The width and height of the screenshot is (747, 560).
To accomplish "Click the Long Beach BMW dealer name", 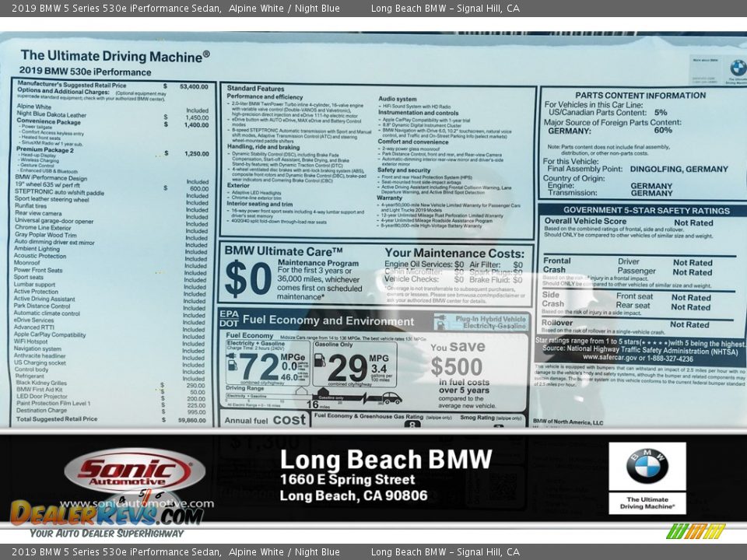I will pyautogui.click(x=385, y=459).
